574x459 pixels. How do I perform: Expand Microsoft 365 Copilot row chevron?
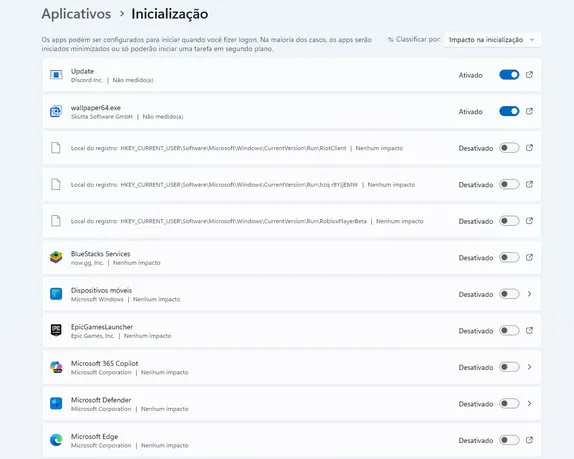coord(529,367)
